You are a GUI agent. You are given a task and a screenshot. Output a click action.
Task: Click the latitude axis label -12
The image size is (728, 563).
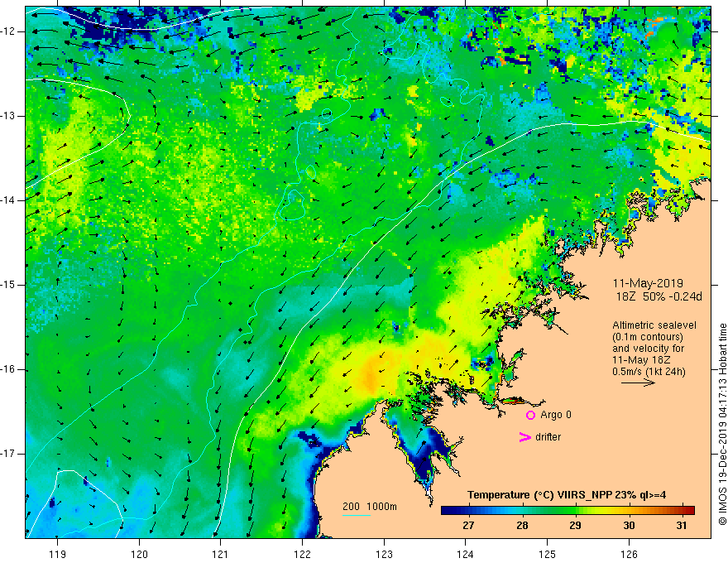click(x=8, y=31)
